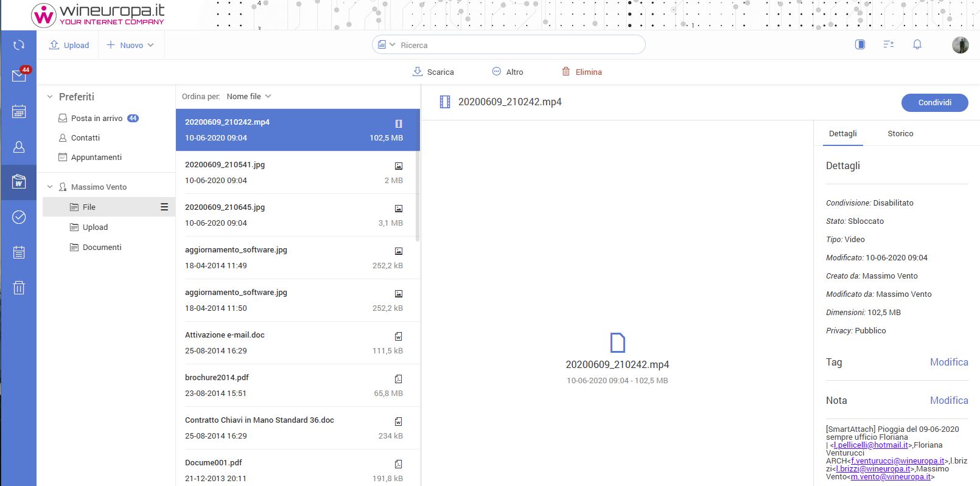
Task: Open the list settings icon near bell
Action: [889, 44]
